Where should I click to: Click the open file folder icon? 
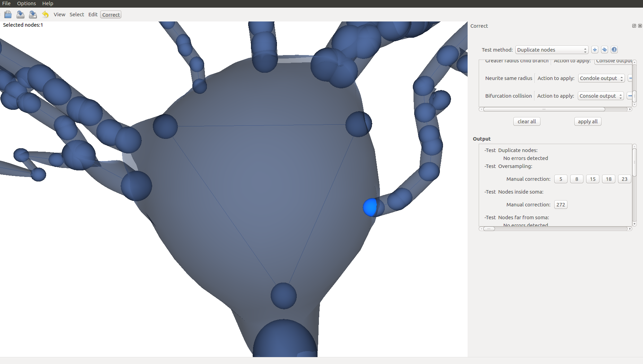(8, 15)
